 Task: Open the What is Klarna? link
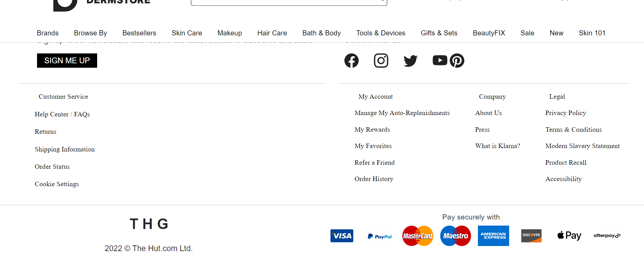[x=498, y=146]
